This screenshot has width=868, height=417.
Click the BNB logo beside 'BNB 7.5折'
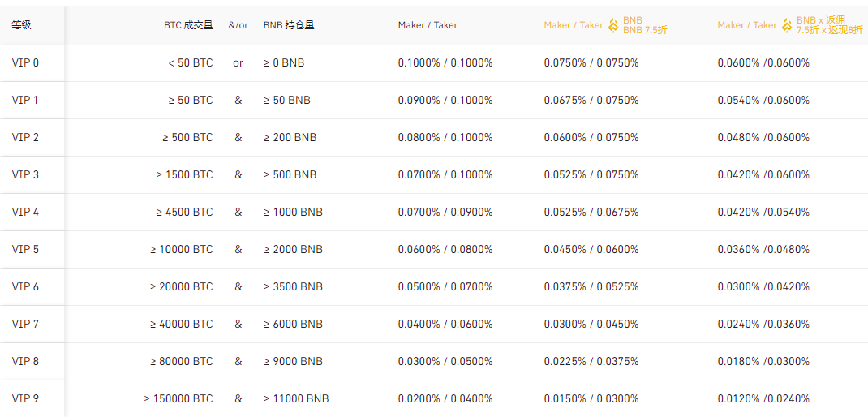(613, 25)
